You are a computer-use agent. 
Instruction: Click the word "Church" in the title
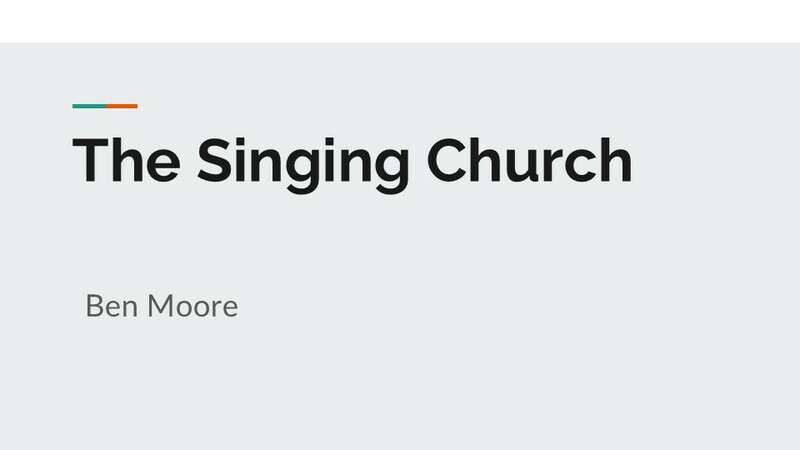click(x=530, y=160)
